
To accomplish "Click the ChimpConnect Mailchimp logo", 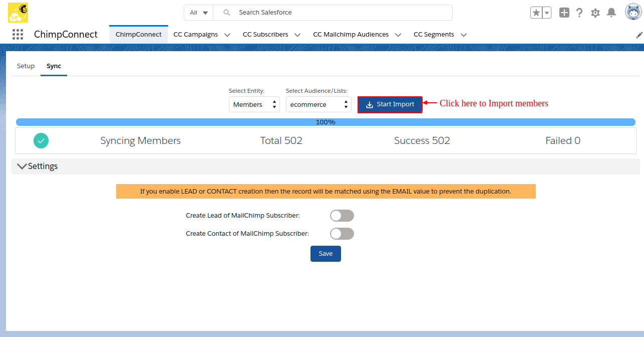I will click(18, 13).
